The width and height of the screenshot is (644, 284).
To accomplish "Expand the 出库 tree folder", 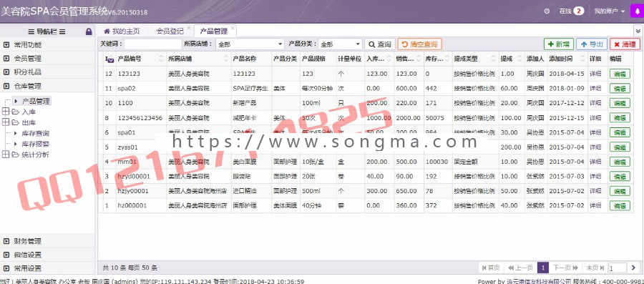I will (x=5, y=122).
